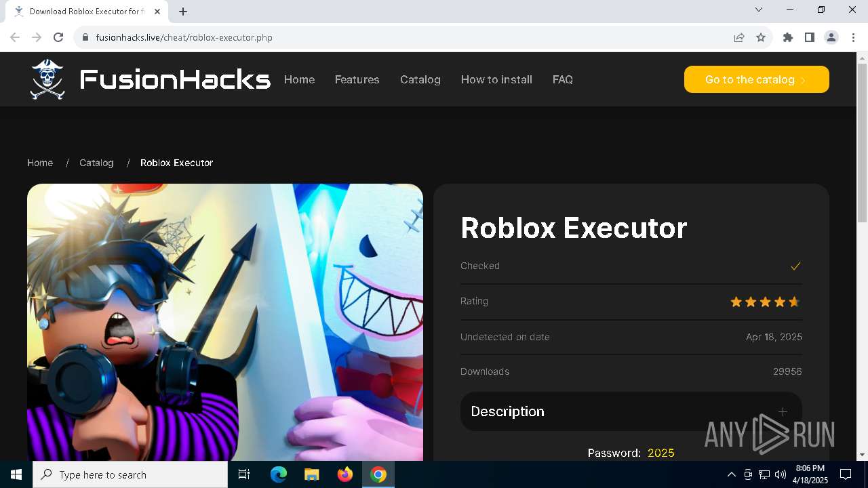Screen dimensions: 868x488
Task: Navigate to Home menu item
Action: pos(299,79)
